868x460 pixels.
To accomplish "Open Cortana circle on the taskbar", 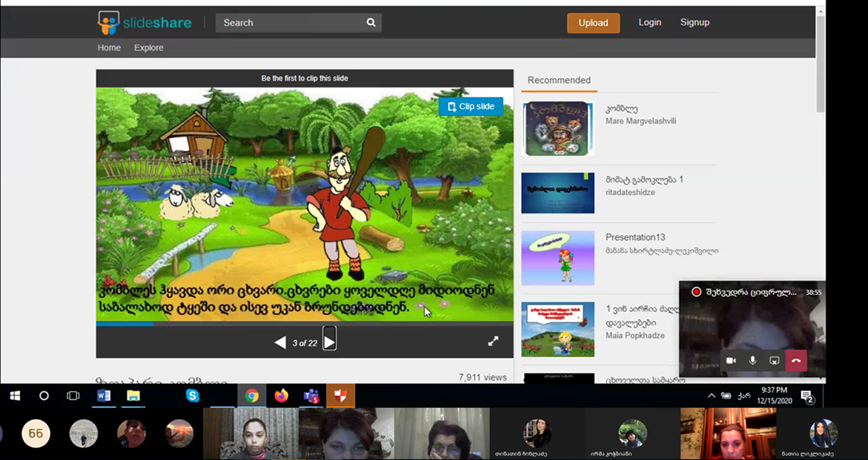I will [x=44, y=396].
